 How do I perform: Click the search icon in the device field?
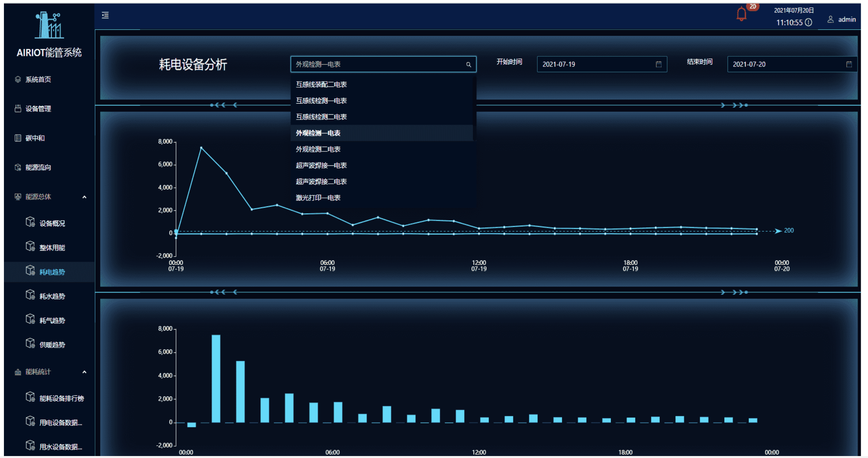(x=468, y=65)
